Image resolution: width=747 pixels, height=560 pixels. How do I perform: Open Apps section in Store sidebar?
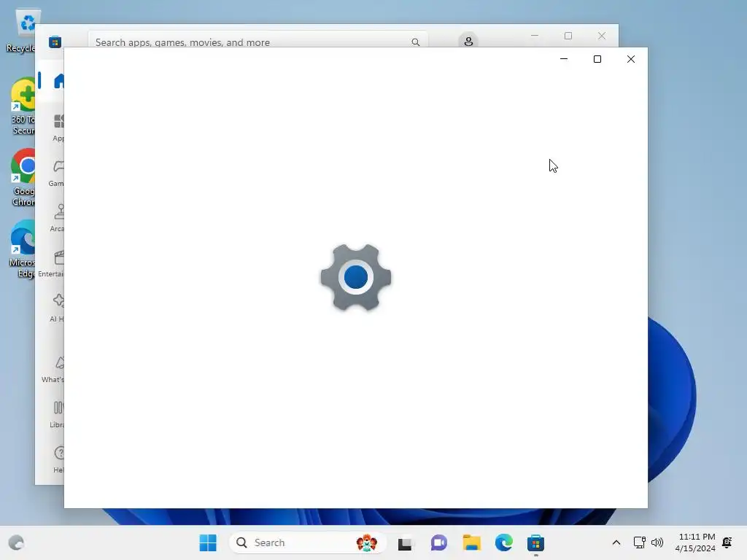[58, 128]
